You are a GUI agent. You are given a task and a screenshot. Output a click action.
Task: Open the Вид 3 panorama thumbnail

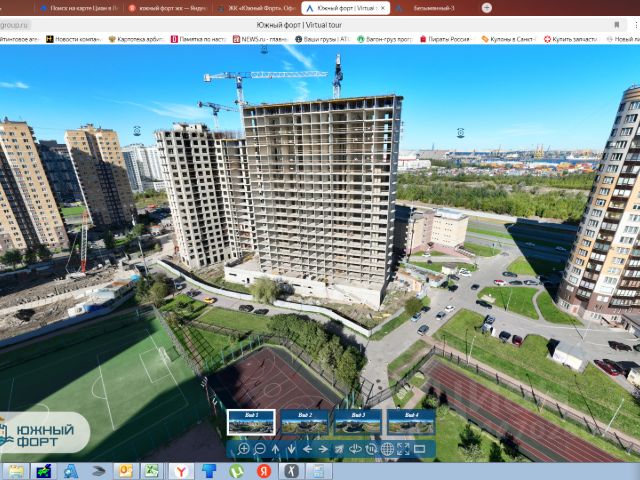pyautogui.click(x=358, y=422)
